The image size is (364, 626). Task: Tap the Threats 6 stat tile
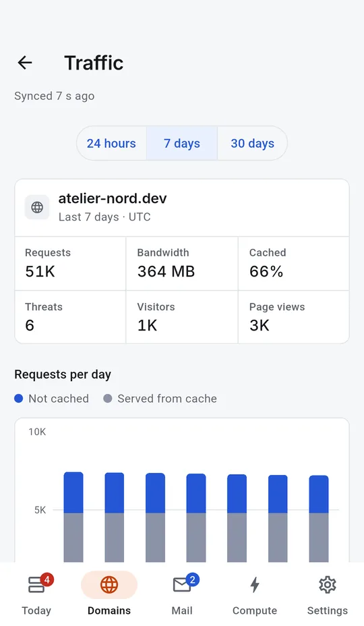(x=71, y=317)
